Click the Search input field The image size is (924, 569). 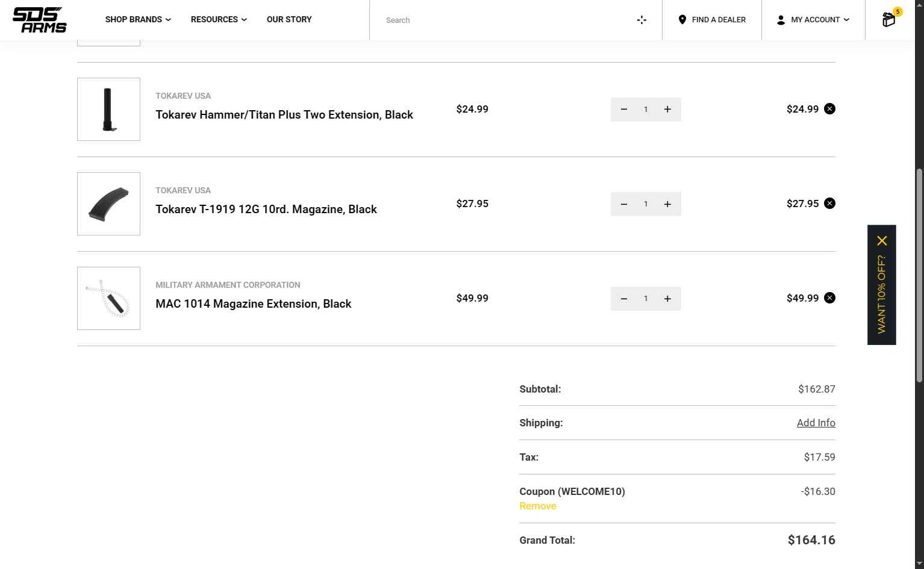click(x=506, y=20)
